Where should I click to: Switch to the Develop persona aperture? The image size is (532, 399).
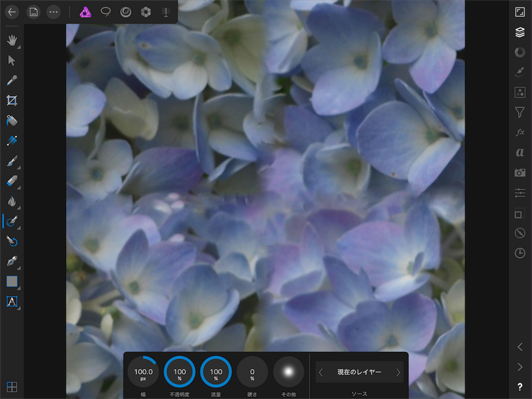click(x=146, y=12)
